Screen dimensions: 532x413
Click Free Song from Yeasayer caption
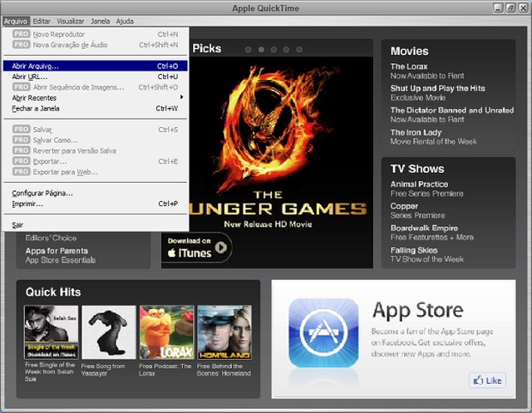tap(103, 370)
